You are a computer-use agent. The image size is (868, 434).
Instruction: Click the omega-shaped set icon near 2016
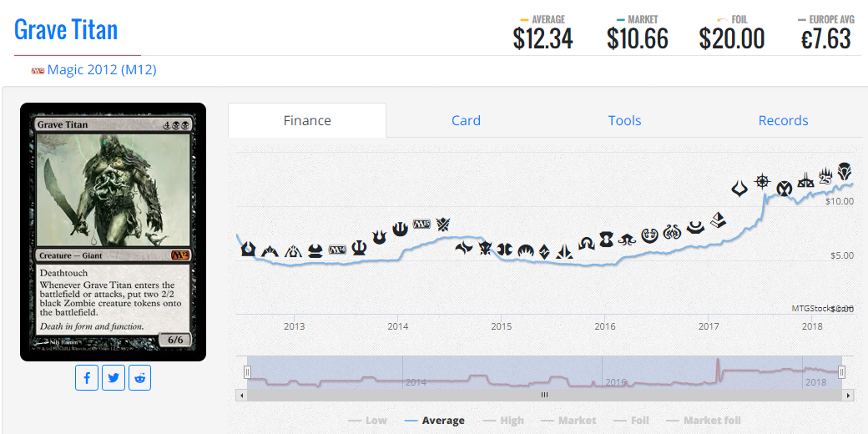[x=586, y=243]
